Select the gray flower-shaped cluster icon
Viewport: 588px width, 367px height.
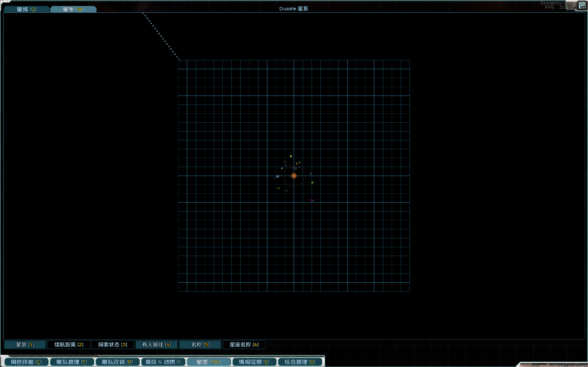pos(310,174)
